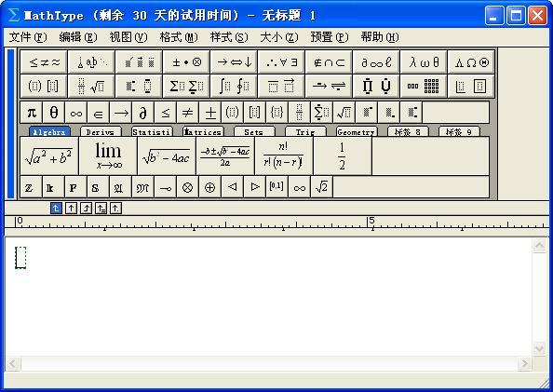This screenshot has height=392, width=553.
Task: Switch to the Derivs tab
Action: 101,132
